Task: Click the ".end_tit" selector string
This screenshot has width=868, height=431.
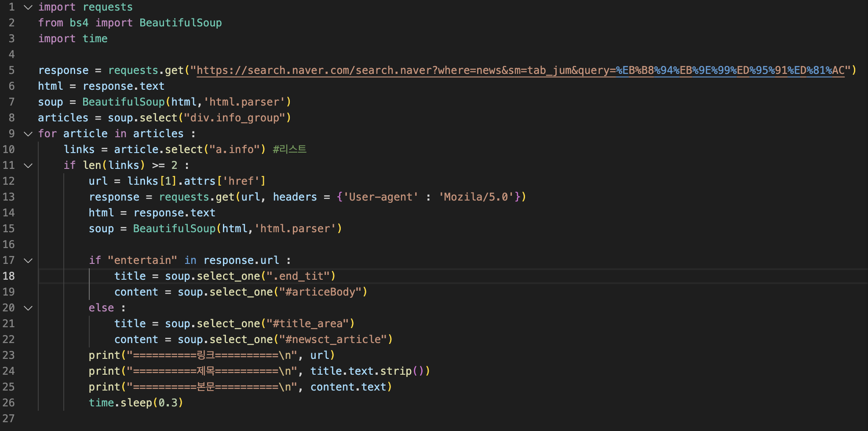Action: click(298, 276)
